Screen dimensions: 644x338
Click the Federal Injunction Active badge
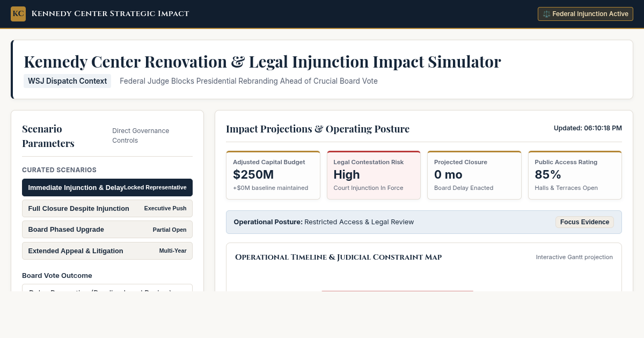[x=586, y=14]
